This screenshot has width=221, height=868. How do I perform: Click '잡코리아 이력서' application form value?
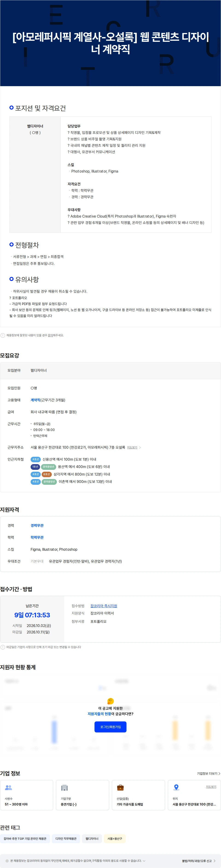click(102, 613)
